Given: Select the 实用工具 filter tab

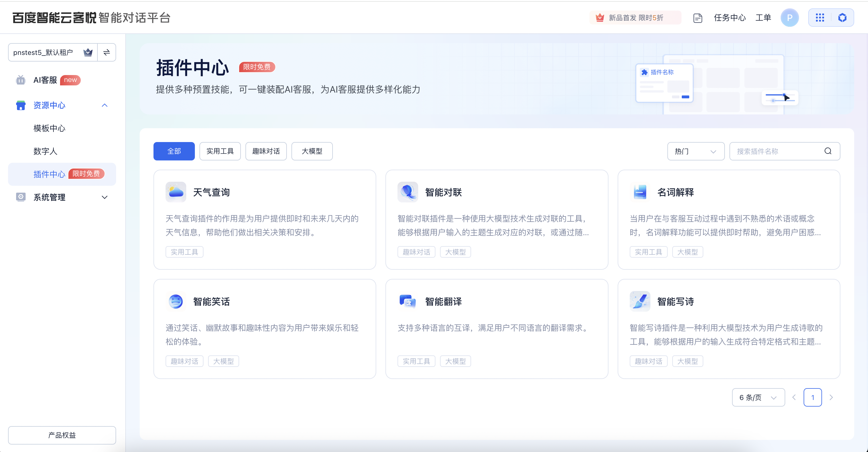Looking at the screenshot, I should click(x=220, y=151).
